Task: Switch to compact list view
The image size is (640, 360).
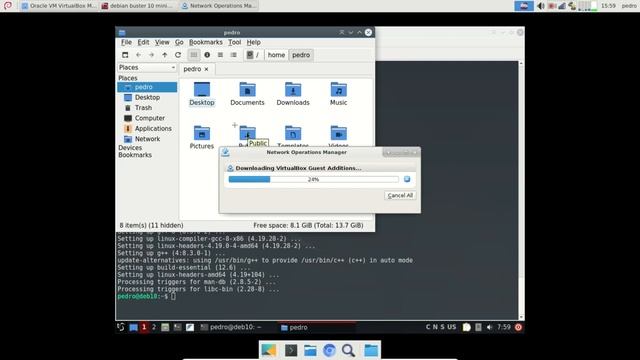Action: pos(220,55)
